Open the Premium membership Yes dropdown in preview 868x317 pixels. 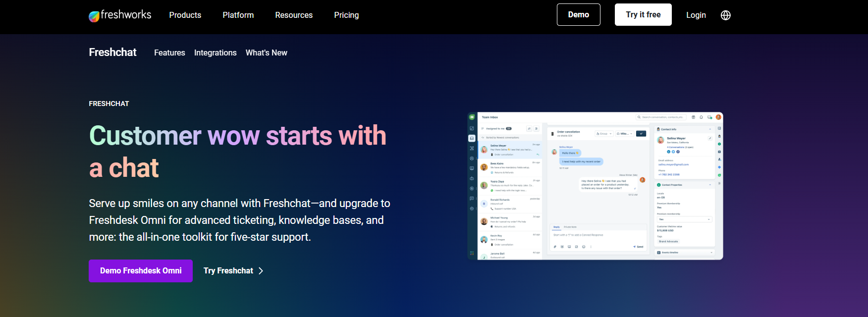click(x=684, y=219)
